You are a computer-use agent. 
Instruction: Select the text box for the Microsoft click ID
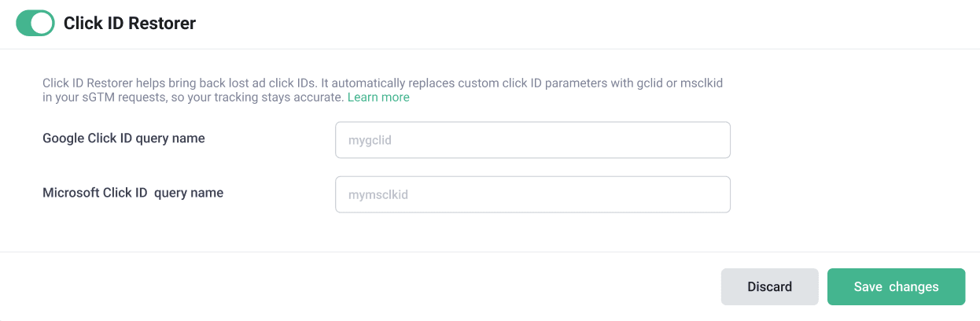pyautogui.click(x=532, y=194)
